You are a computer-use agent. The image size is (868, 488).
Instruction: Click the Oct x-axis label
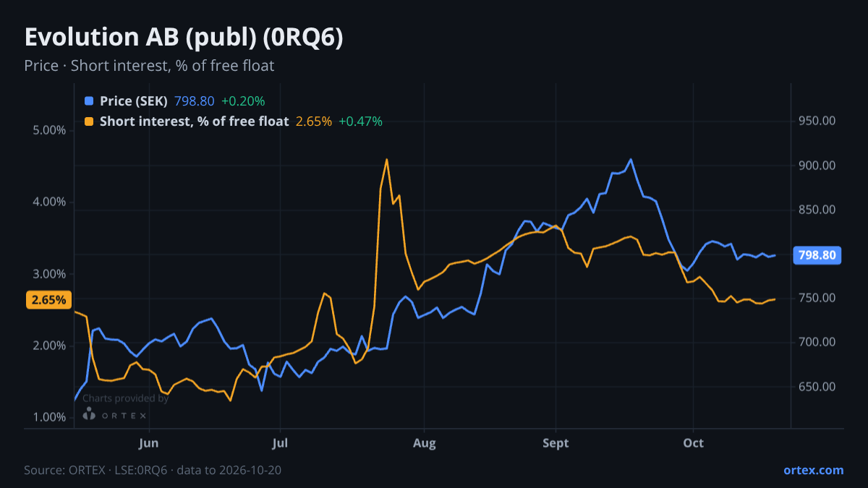pos(693,442)
